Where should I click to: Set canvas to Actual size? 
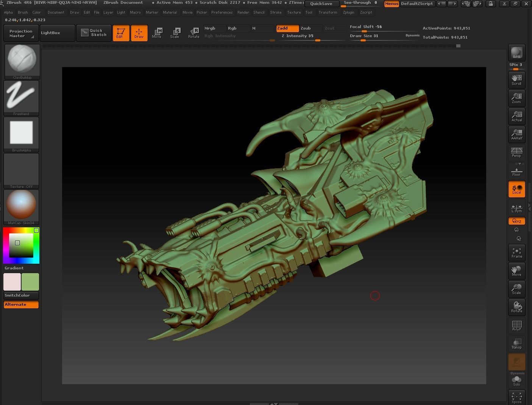pyautogui.click(x=516, y=116)
